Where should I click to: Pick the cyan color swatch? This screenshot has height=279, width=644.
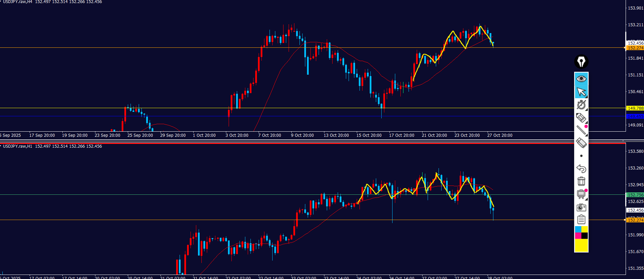578,229
